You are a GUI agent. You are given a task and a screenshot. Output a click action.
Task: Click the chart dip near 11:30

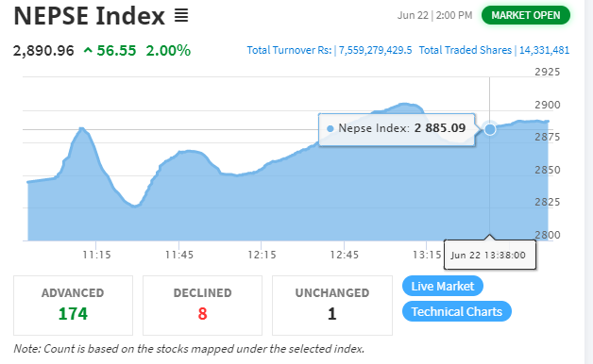click(x=134, y=206)
